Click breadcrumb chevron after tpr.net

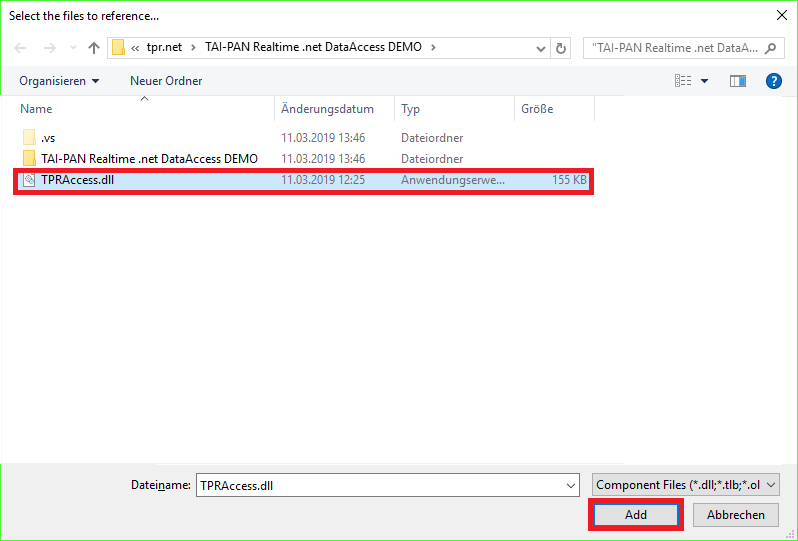click(193, 48)
